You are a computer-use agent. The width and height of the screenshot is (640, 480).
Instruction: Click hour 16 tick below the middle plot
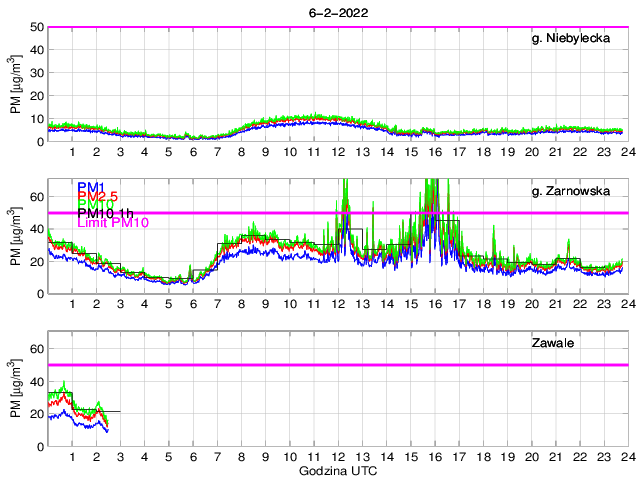434,304
